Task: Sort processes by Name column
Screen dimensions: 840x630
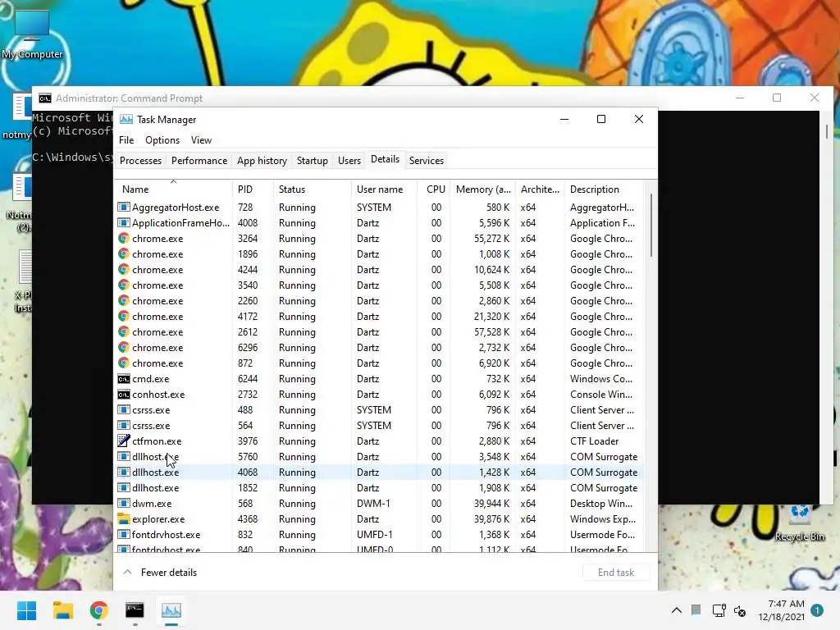Action: tap(173, 189)
